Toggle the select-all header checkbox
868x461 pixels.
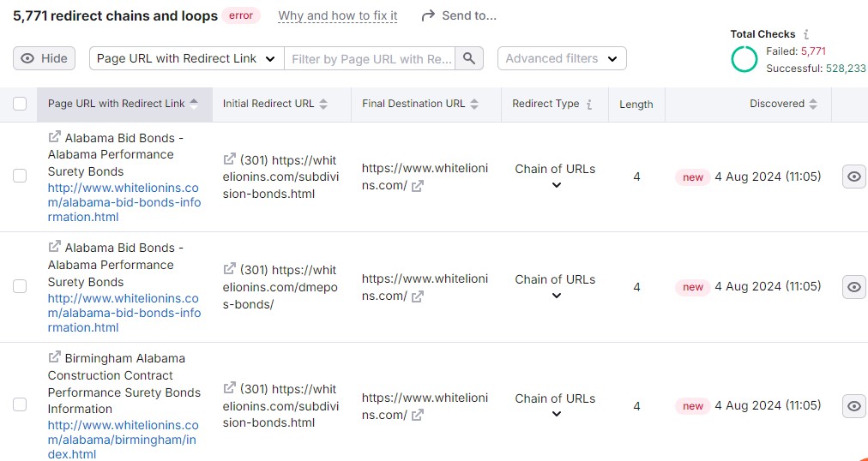(x=20, y=104)
